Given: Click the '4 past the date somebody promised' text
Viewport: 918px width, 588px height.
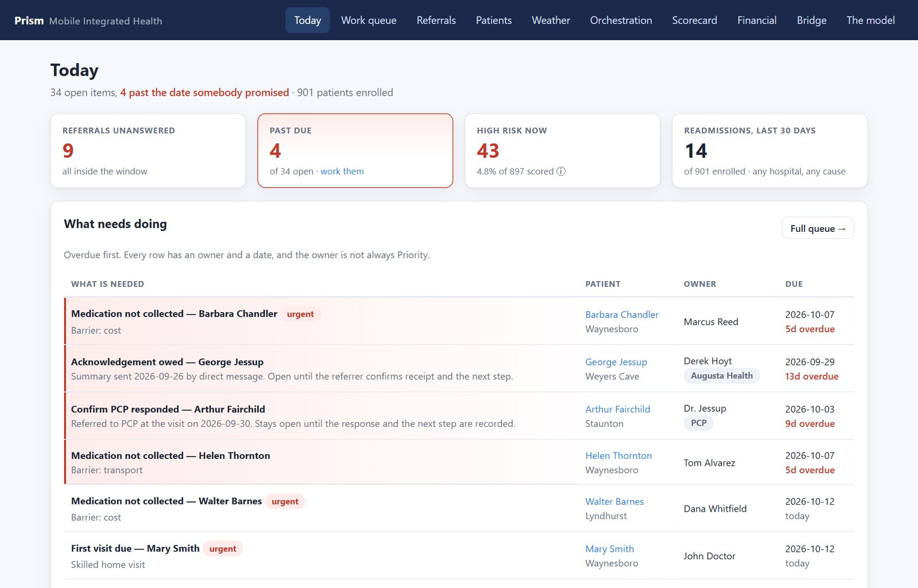Looking at the screenshot, I should pos(204,92).
